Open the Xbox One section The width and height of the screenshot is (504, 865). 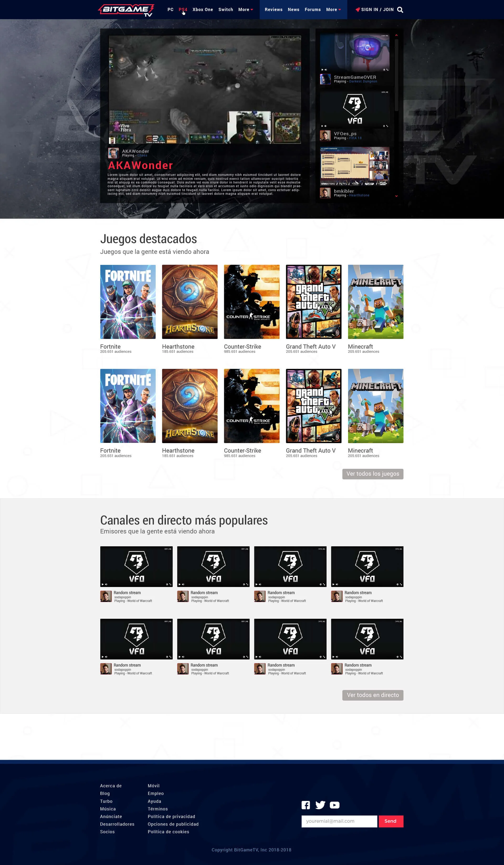click(x=203, y=10)
